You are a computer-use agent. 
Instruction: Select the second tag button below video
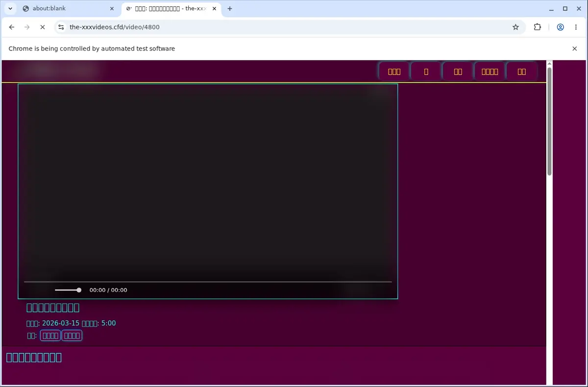coord(72,336)
